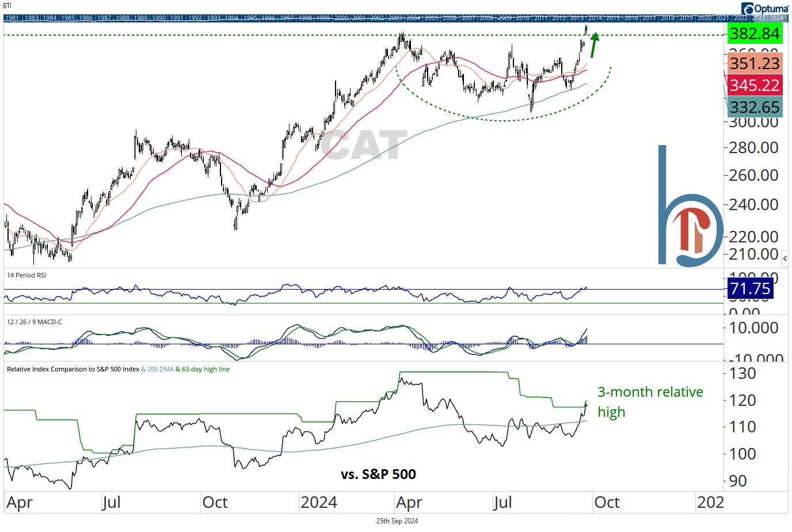
Task: Click the 210.00 price axis label
Action: pyautogui.click(x=753, y=254)
